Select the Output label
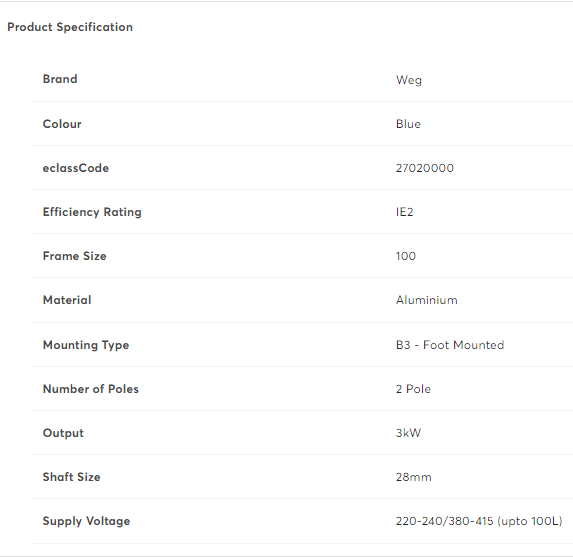573x557 pixels. (x=63, y=433)
